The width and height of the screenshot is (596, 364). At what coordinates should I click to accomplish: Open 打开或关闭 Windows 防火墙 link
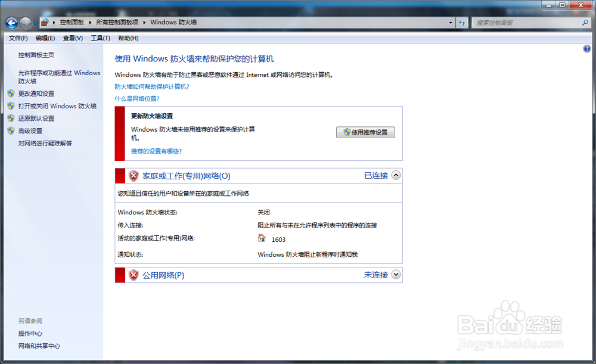(57, 106)
